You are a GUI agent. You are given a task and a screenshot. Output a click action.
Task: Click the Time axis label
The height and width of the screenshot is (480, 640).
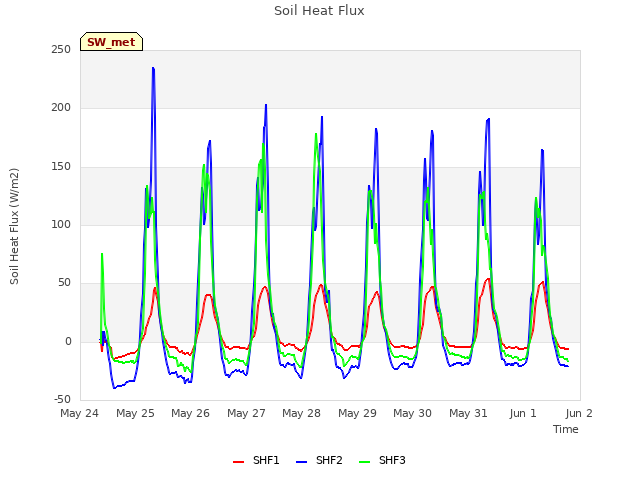pos(566,429)
